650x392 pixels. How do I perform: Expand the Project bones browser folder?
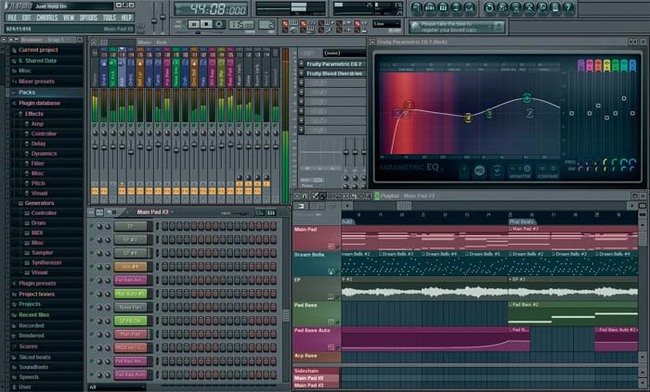[x=14, y=295]
